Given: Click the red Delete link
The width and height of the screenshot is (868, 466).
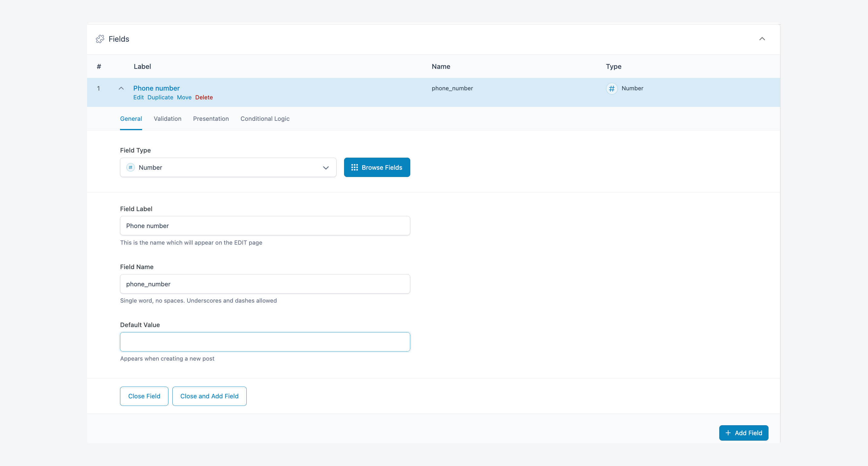Looking at the screenshot, I should click(x=204, y=97).
